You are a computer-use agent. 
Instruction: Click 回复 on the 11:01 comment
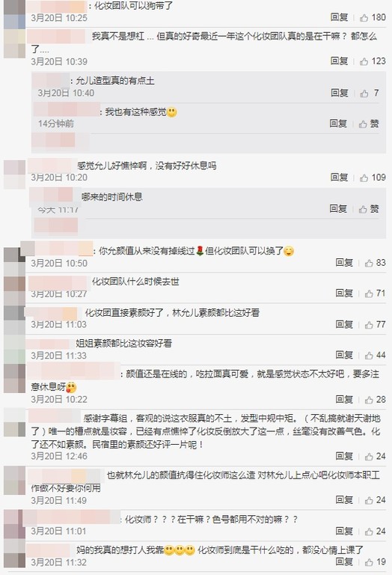click(344, 531)
